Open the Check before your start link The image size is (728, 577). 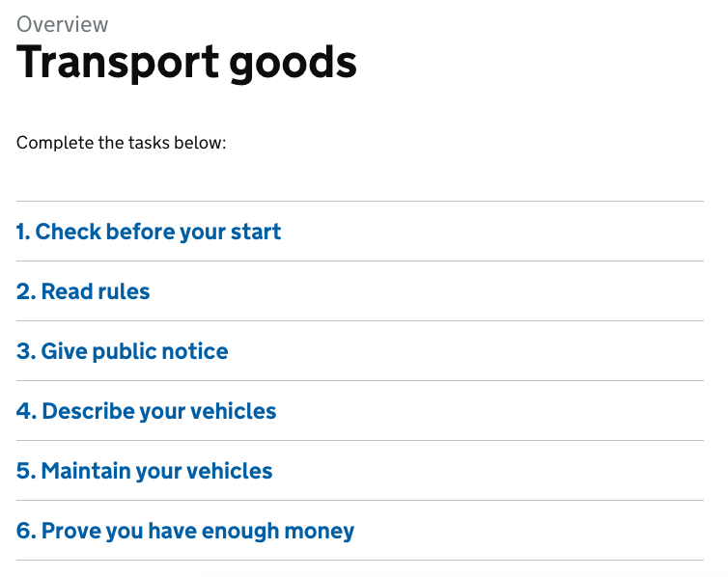click(149, 232)
